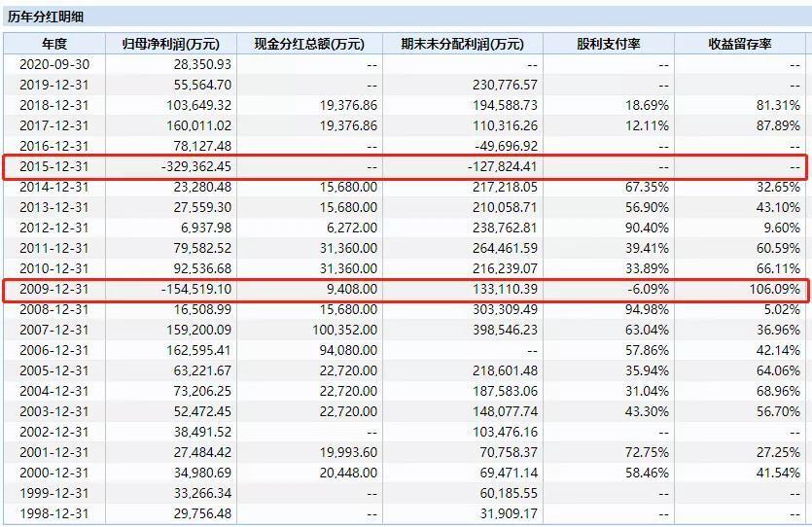This screenshot has height=527, width=812.
Task: Select the 2001-12-31 date cell
Action: coord(54,452)
